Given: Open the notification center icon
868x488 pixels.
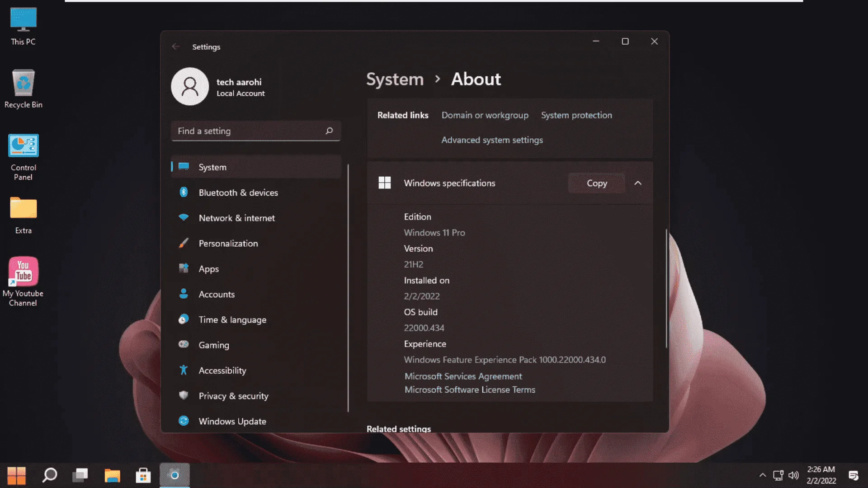Looking at the screenshot, I should (x=854, y=475).
